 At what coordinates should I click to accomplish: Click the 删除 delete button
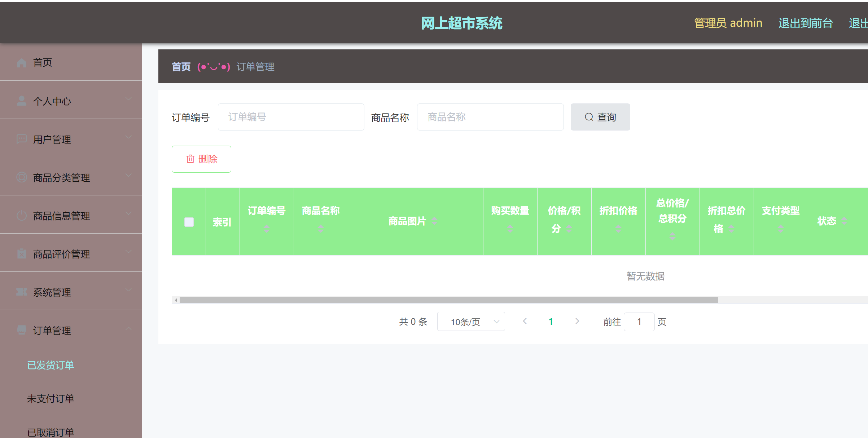pos(201,159)
